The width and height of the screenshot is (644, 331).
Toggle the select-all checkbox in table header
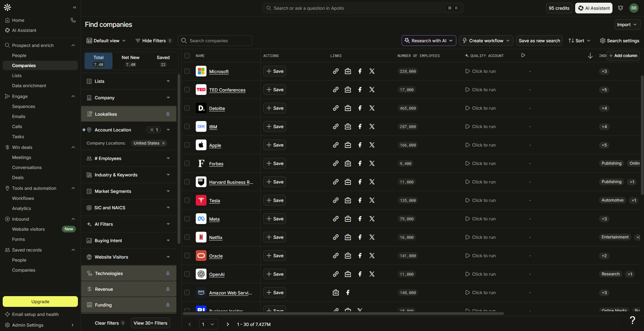(187, 56)
